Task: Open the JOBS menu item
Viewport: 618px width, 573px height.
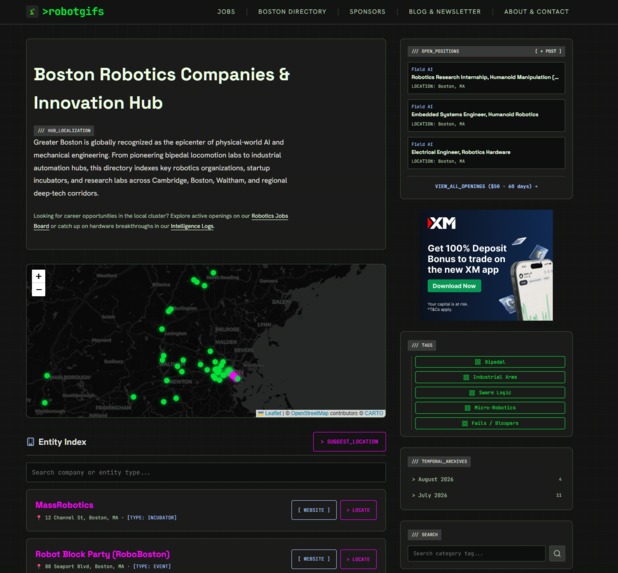Action: point(226,12)
